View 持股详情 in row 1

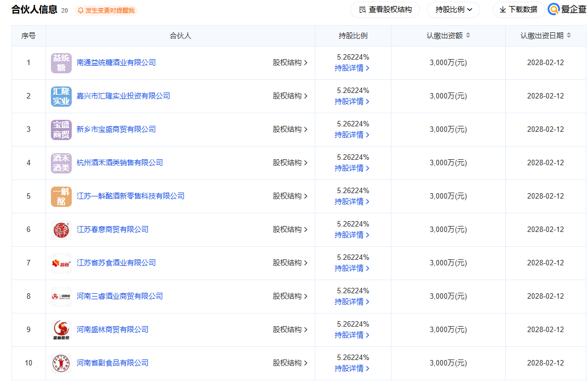352,68
